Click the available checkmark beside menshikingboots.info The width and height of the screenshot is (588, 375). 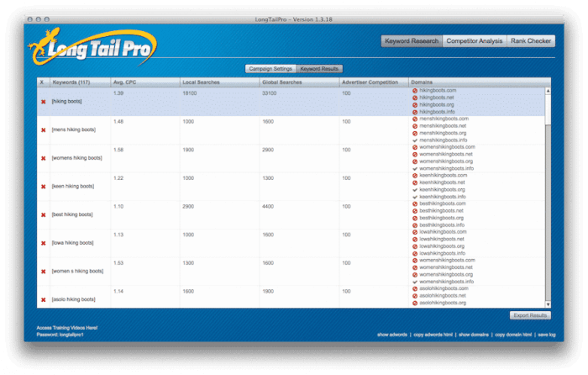415,140
